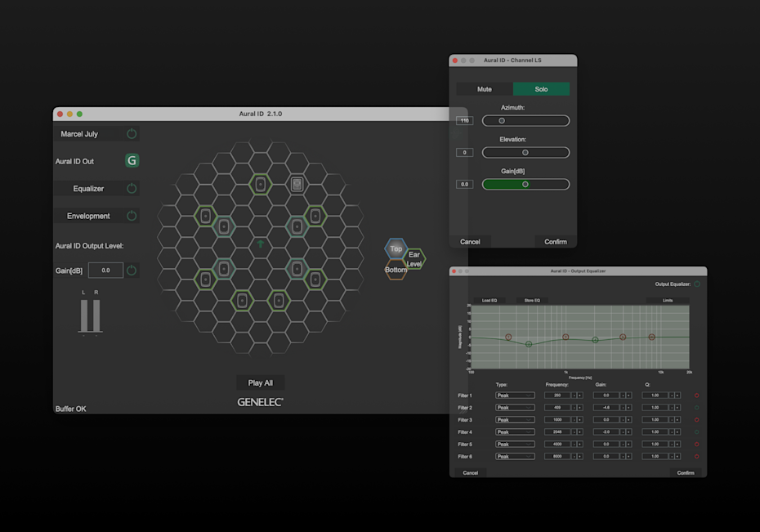Open the Filter 1 Type dropdown
Viewport: 760px width, 532px height.
[515, 396]
